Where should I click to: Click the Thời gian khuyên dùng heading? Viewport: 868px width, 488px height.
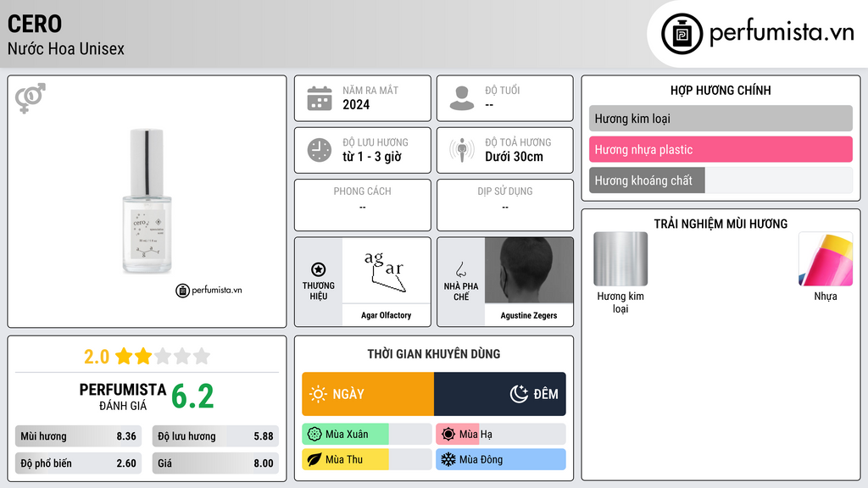434,353
